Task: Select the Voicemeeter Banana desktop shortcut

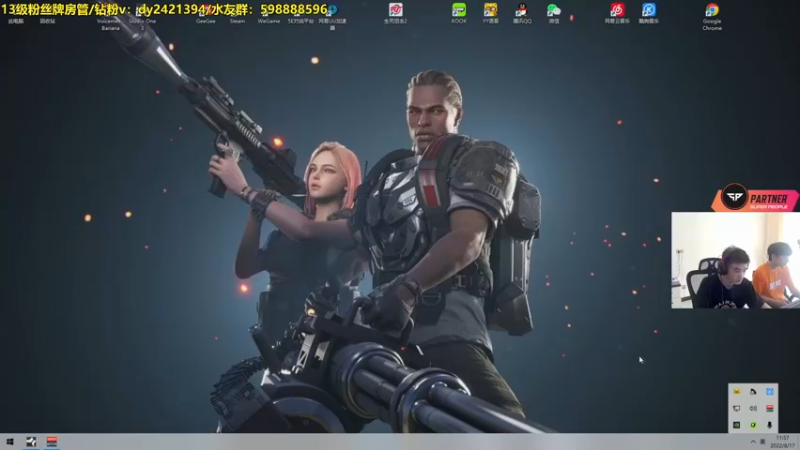Action: pyautogui.click(x=110, y=18)
